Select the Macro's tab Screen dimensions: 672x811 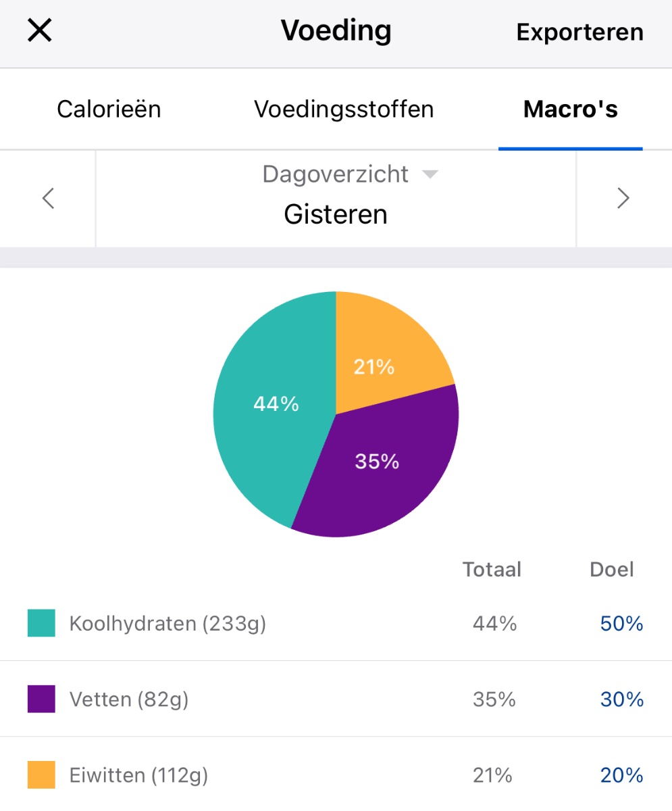tap(570, 109)
